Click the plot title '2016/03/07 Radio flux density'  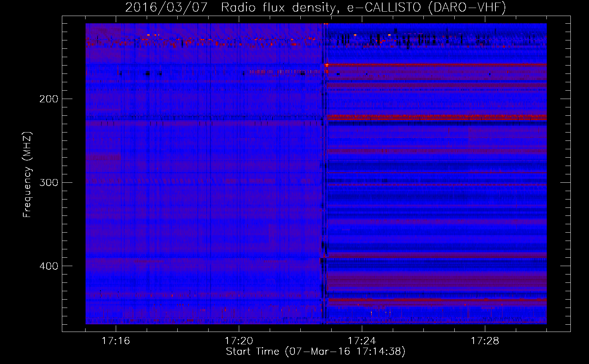click(x=316, y=7)
